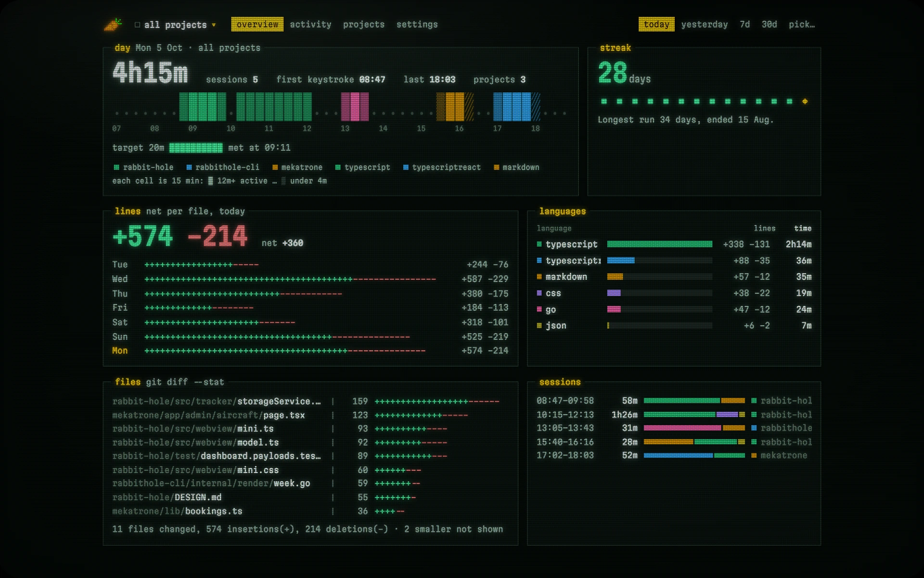Select the 7d time range
The width and height of the screenshot is (924, 578).
(745, 25)
